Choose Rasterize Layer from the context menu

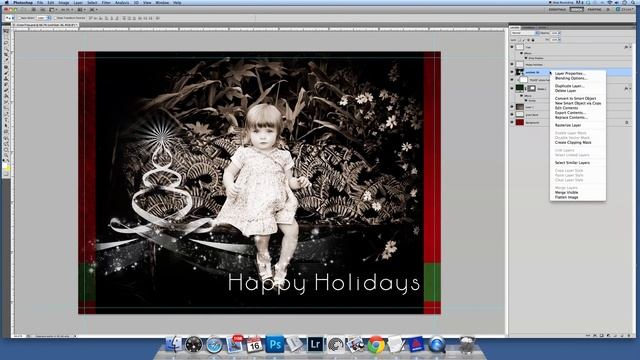[568, 125]
